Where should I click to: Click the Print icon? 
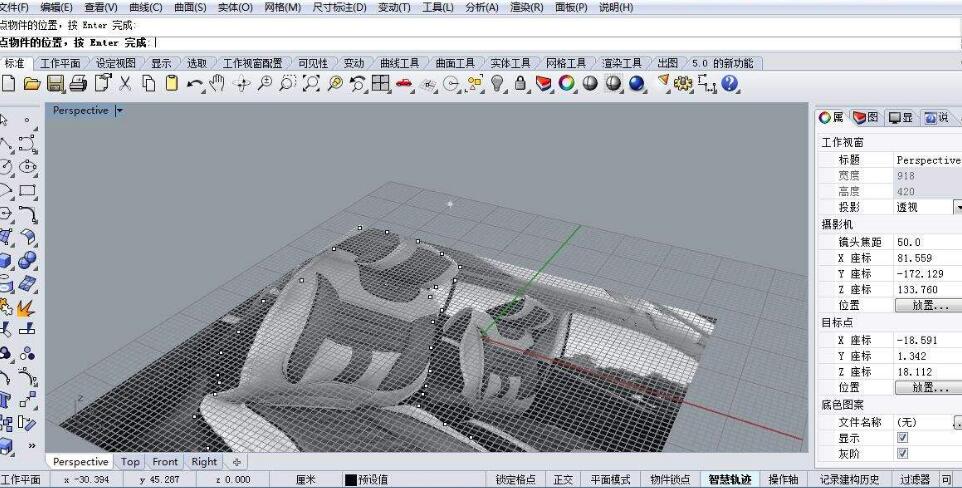point(78,83)
